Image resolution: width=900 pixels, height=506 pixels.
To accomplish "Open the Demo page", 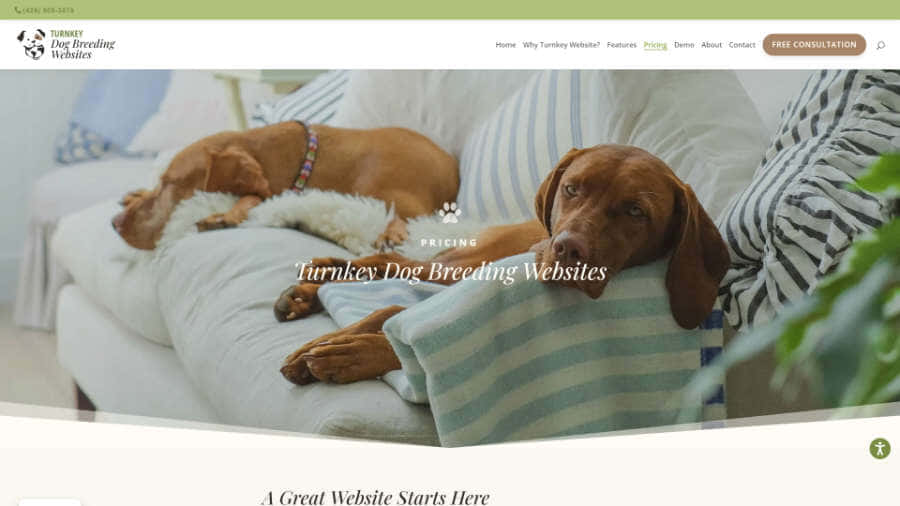I will pos(684,45).
